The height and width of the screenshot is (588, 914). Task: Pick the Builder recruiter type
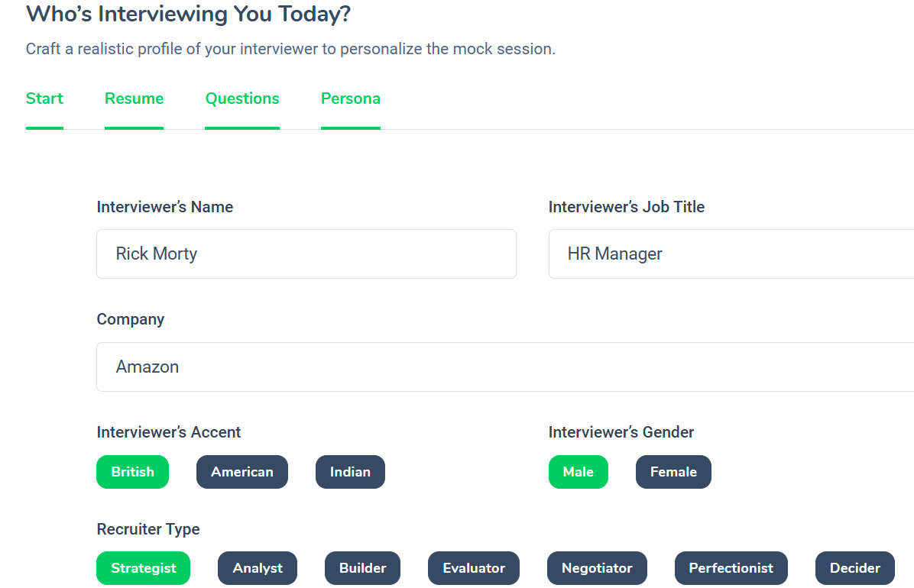coord(362,568)
